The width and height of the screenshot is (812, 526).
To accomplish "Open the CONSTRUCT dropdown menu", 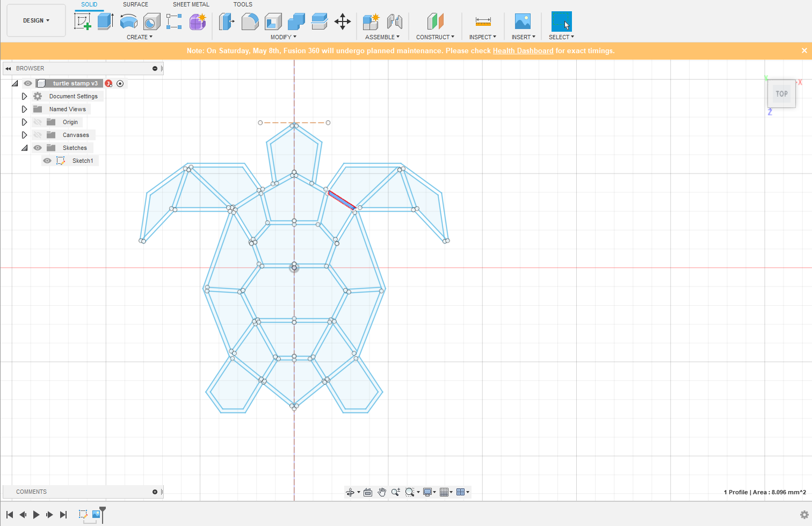I will pos(435,37).
